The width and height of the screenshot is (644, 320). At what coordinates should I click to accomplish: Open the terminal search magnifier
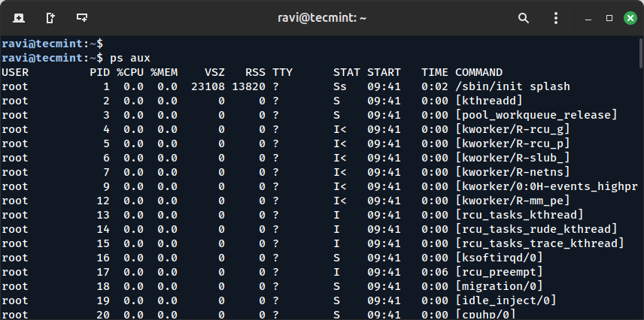click(x=522, y=17)
